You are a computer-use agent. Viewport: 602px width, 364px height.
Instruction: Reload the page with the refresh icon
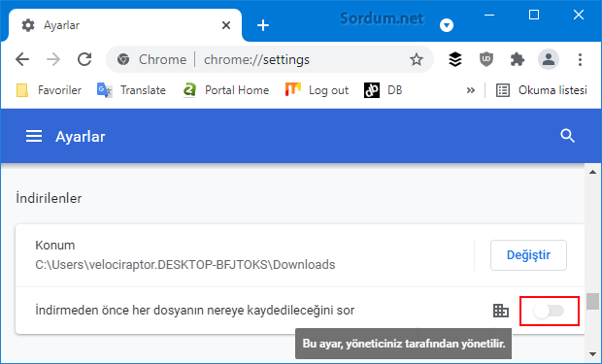point(84,59)
